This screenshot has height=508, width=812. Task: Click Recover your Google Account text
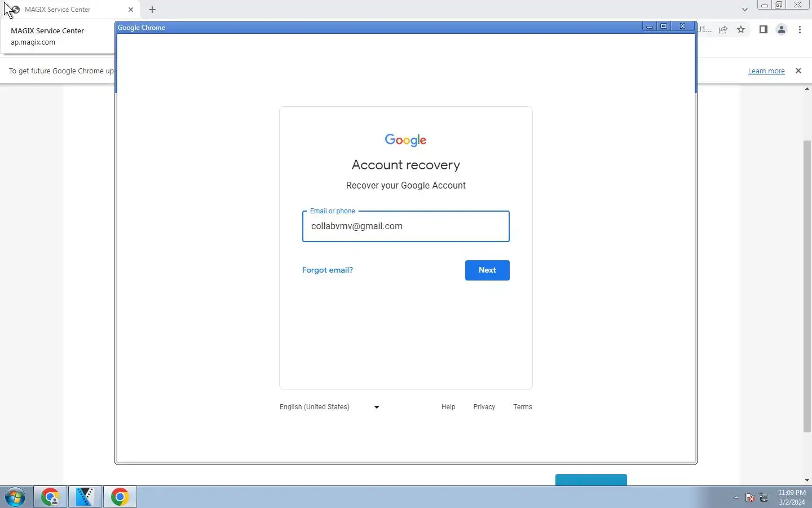tap(406, 185)
